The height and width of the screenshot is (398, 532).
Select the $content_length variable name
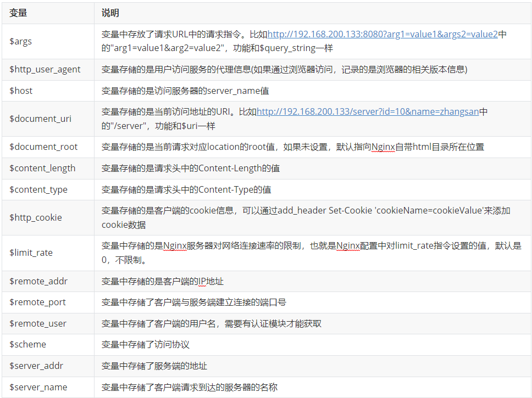(42, 168)
